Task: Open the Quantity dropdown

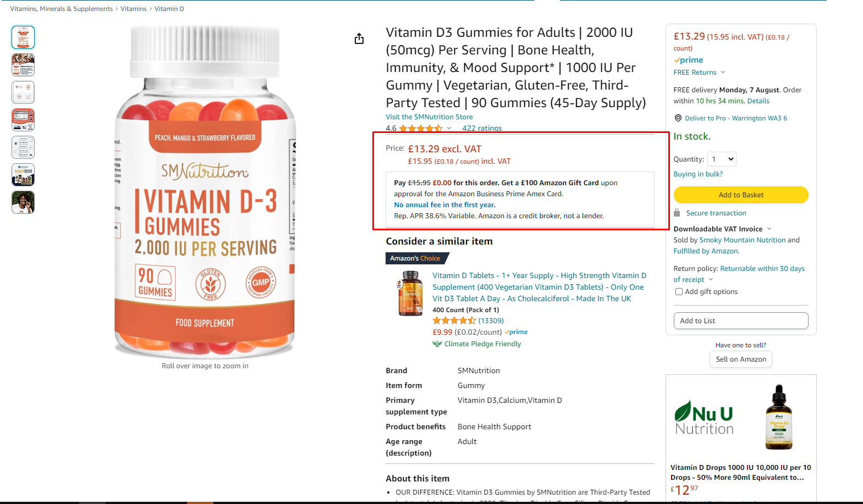Action: [722, 159]
